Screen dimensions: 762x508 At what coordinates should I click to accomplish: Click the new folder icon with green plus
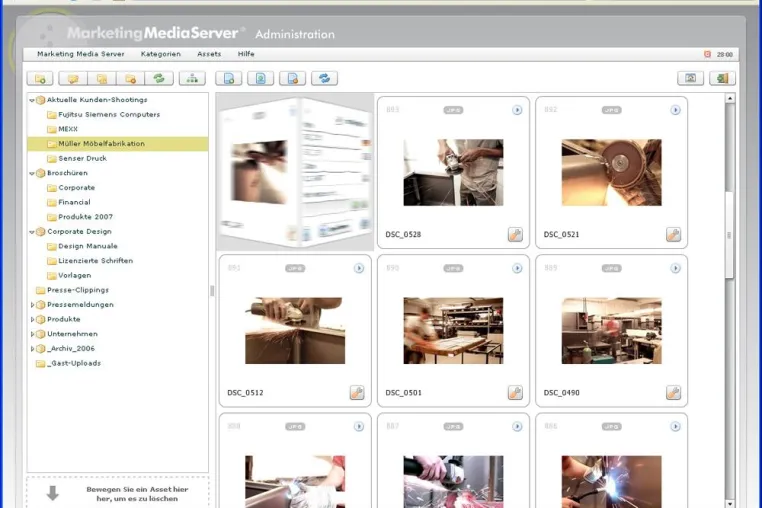(x=40, y=78)
